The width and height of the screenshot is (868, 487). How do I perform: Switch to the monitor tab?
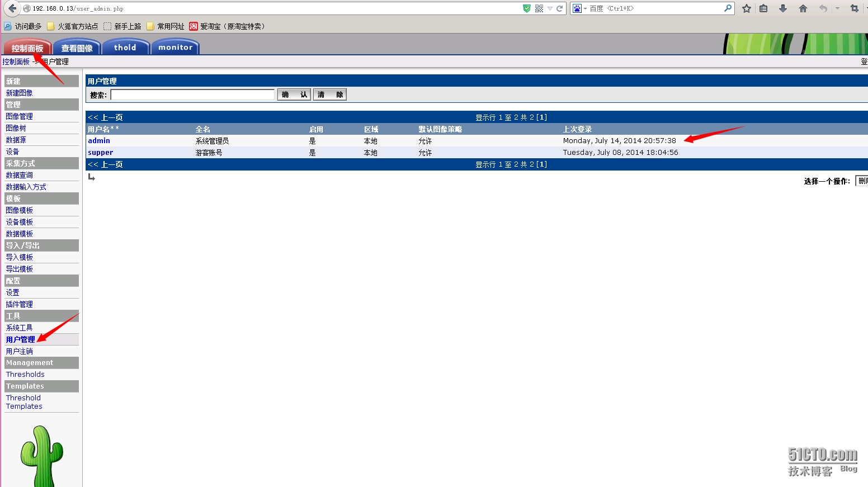tap(175, 48)
